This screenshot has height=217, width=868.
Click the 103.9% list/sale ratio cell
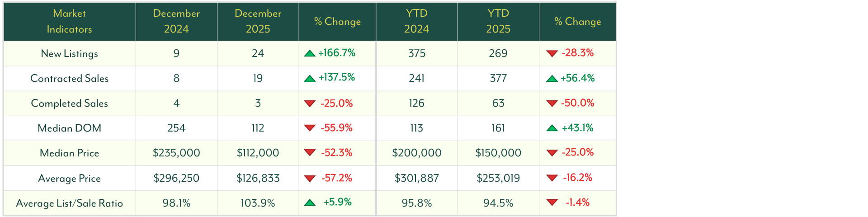(x=258, y=203)
